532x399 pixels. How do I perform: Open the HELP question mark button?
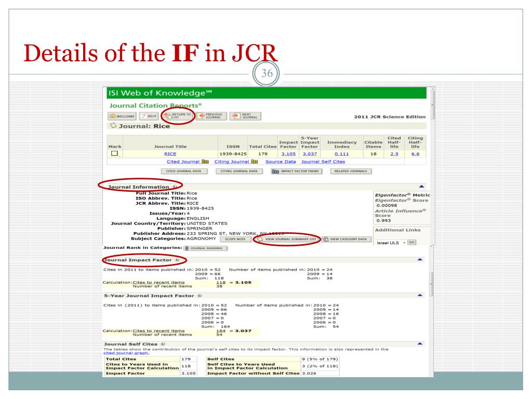[149, 116]
